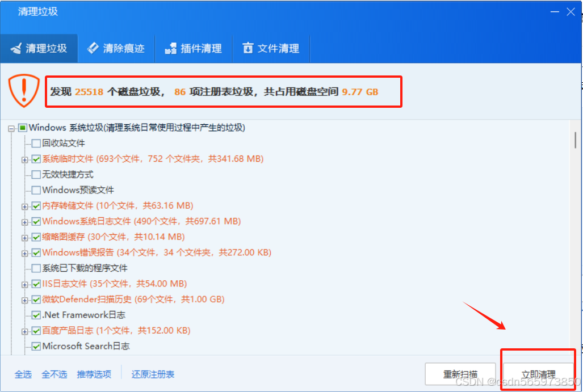
Task: Uncheck the IIS日志文件 checkbox
Action: [x=36, y=284]
